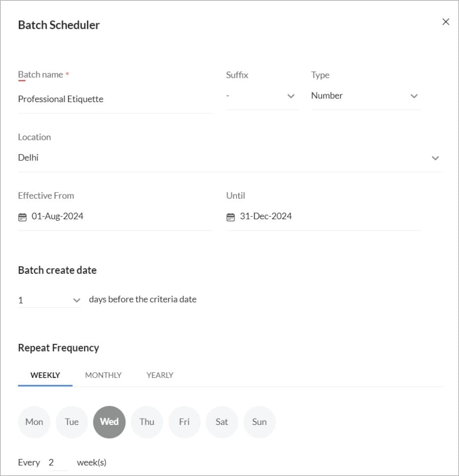Expand the Type dropdown showing Number
This screenshot has width=459, height=476.
click(366, 96)
